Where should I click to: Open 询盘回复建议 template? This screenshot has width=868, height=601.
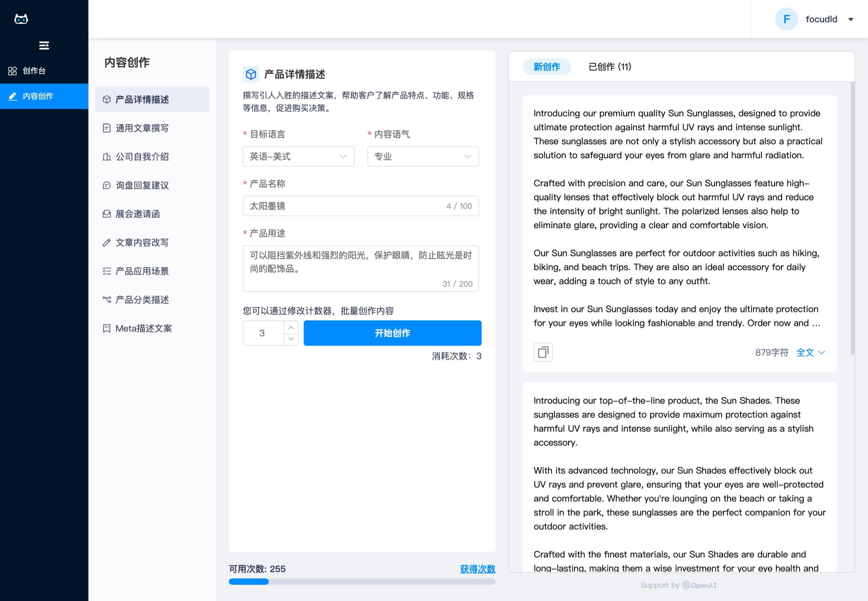click(x=142, y=185)
